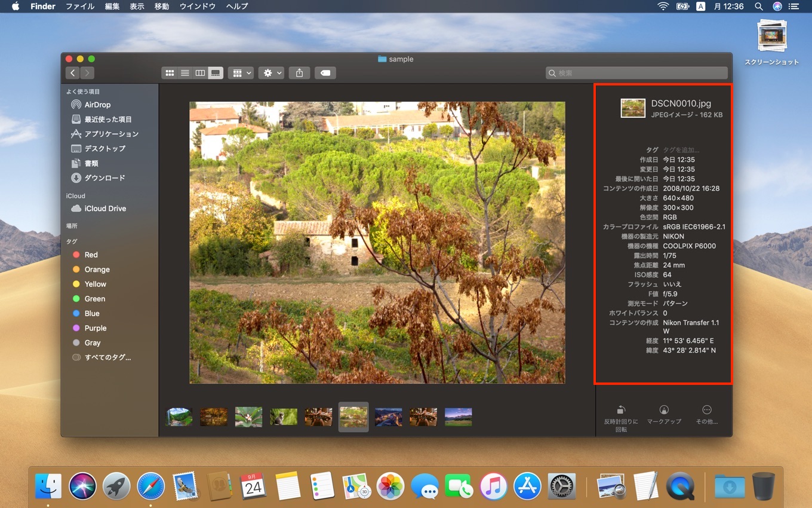Click the Share toolbar button
This screenshot has height=508, width=812.
(299, 73)
